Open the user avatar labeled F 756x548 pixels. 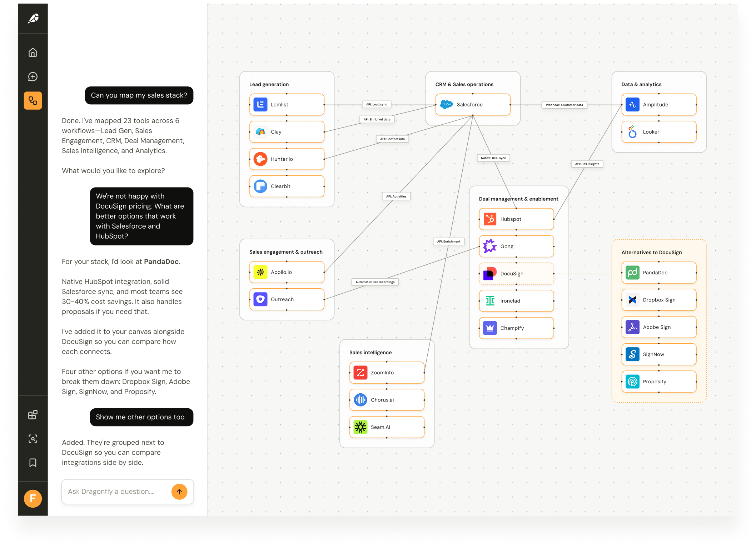coord(33,498)
